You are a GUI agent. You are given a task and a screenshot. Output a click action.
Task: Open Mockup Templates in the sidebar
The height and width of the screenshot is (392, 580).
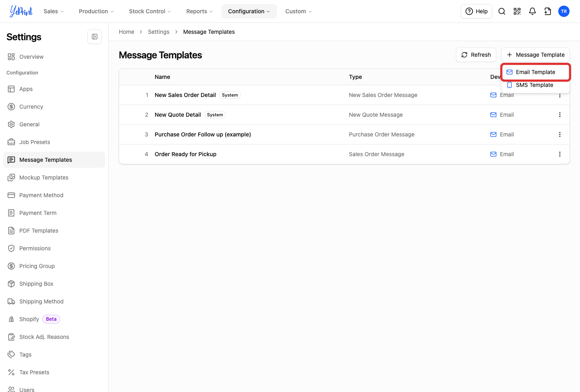coord(54,177)
